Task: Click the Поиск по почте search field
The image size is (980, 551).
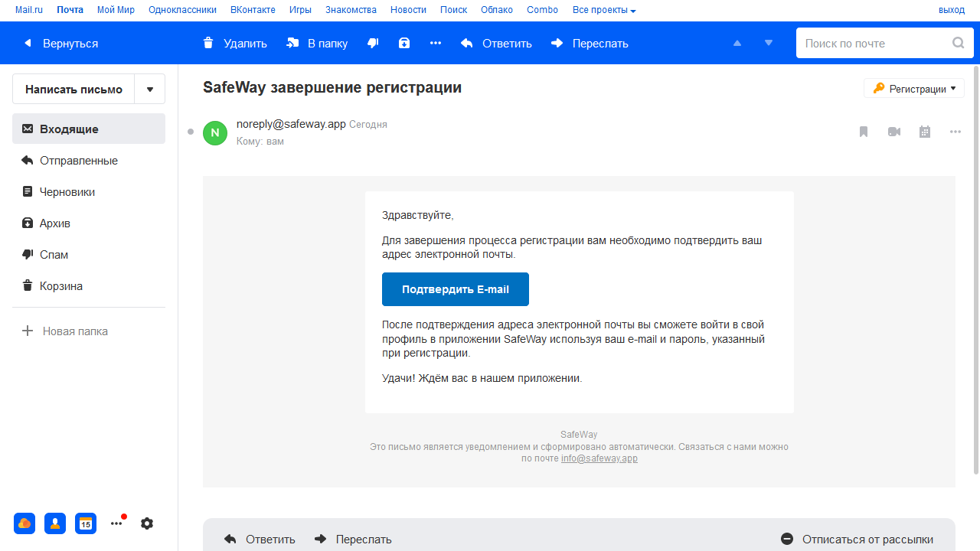Action: (x=873, y=44)
